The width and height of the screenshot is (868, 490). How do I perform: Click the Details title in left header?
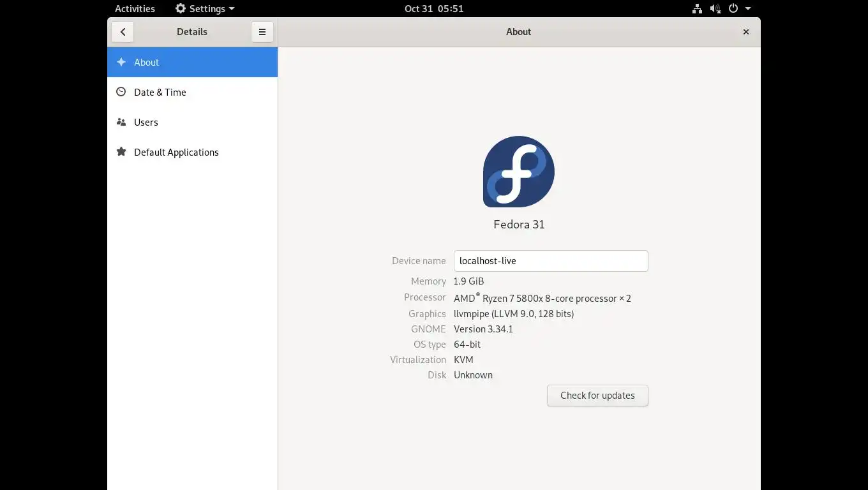coord(192,32)
